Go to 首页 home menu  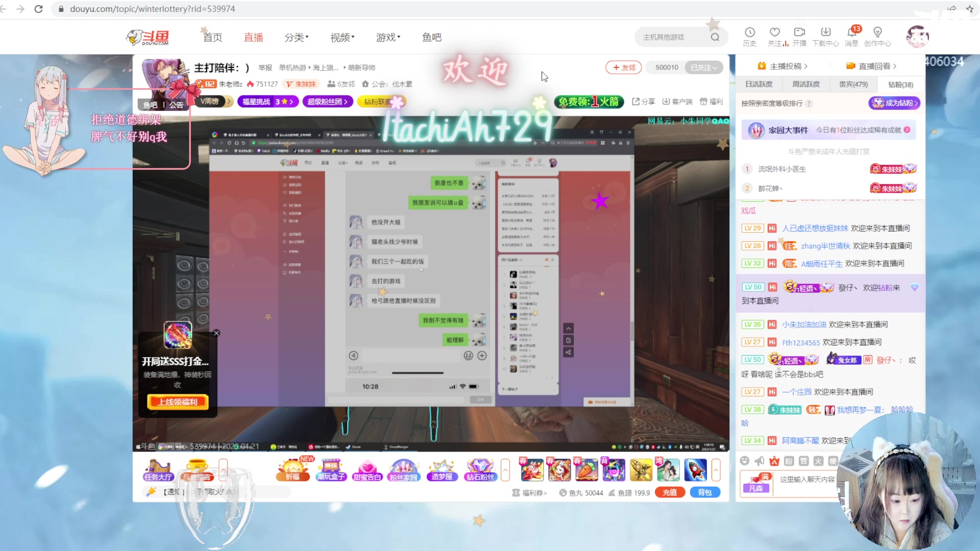(213, 37)
